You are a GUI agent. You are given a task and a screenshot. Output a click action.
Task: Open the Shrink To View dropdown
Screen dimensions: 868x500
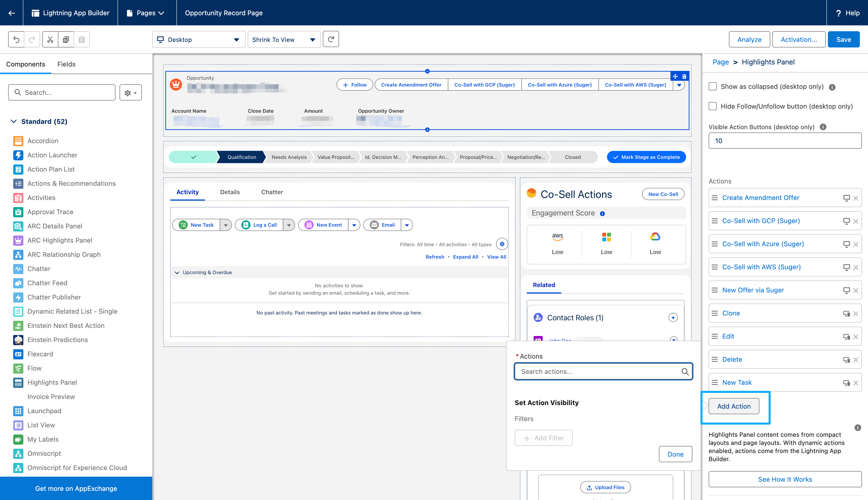click(283, 40)
